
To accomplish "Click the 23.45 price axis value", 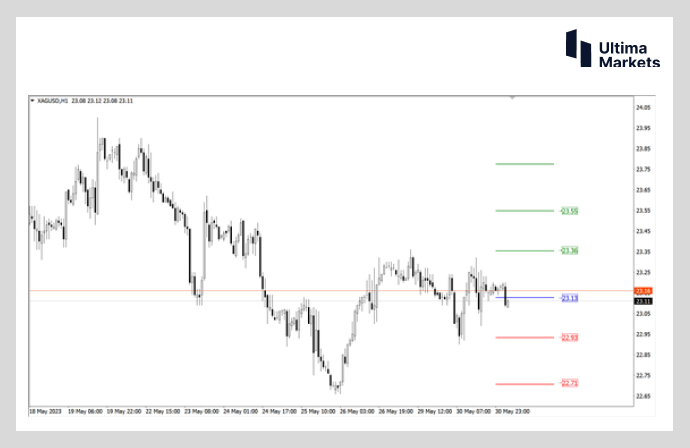I will point(643,231).
